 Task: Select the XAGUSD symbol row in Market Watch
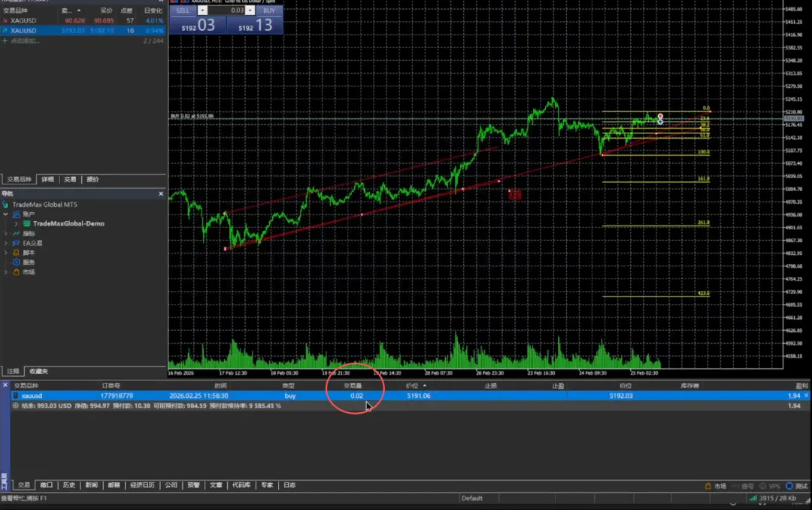point(23,20)
